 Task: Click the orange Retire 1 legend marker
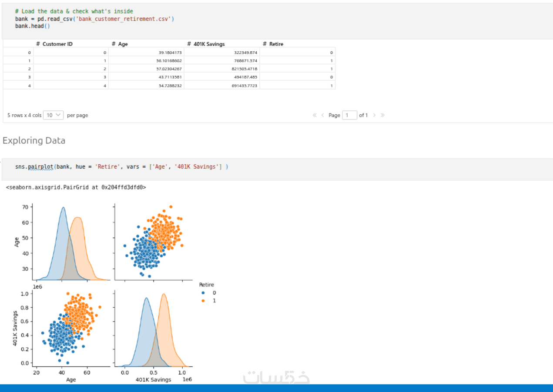tap(202, 301)
